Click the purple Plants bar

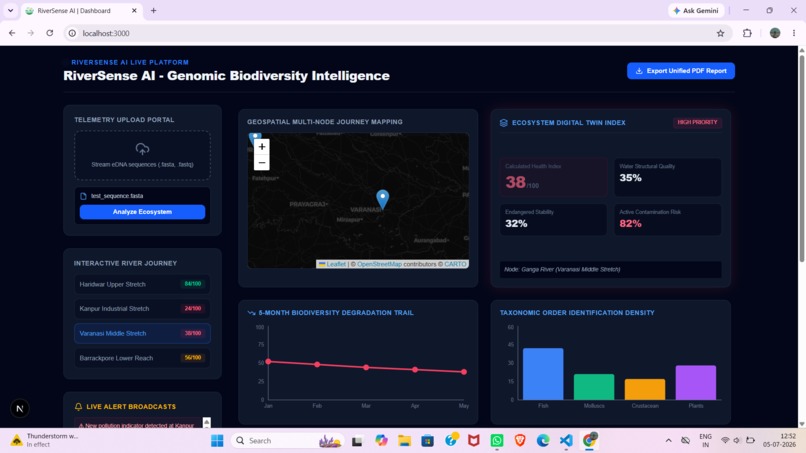click(695, 383)
